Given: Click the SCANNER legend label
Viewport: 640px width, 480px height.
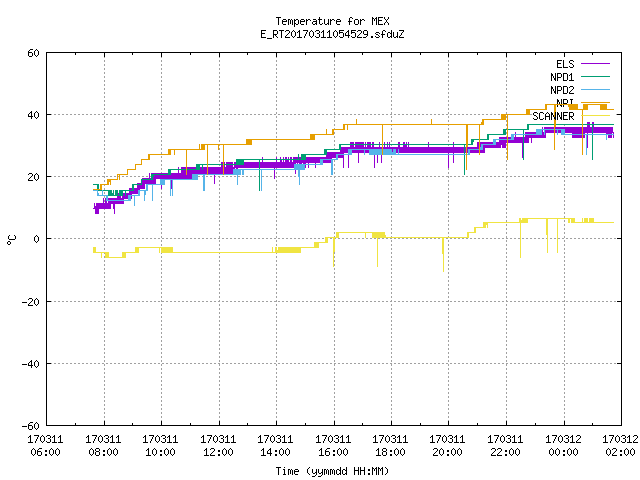Looking at the screenshot, I should pyautogui.click(x=553, y=116).
